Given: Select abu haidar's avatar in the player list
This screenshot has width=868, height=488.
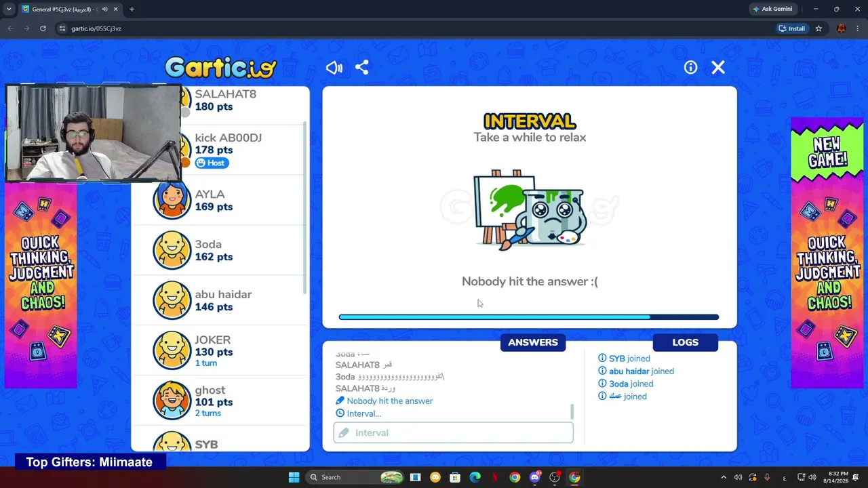Looking at the screenshot, I should 172,300.
